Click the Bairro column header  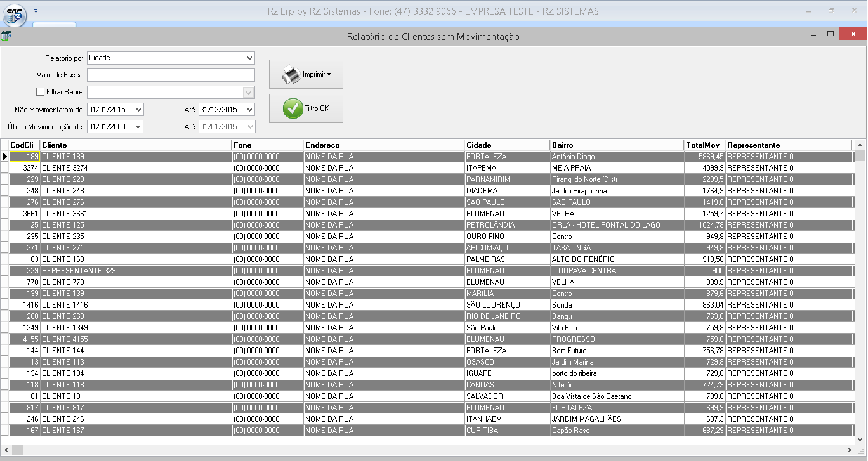click(x=617, y=145)
